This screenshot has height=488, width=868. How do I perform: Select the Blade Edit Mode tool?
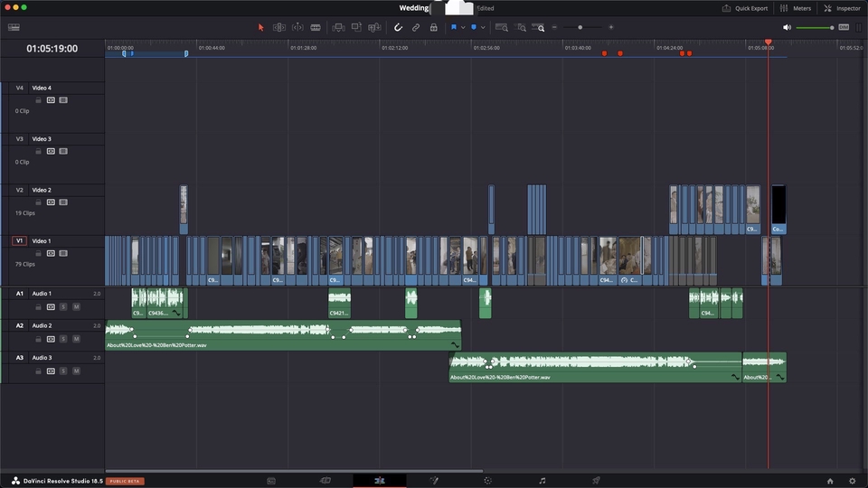(x=316, y=27)
